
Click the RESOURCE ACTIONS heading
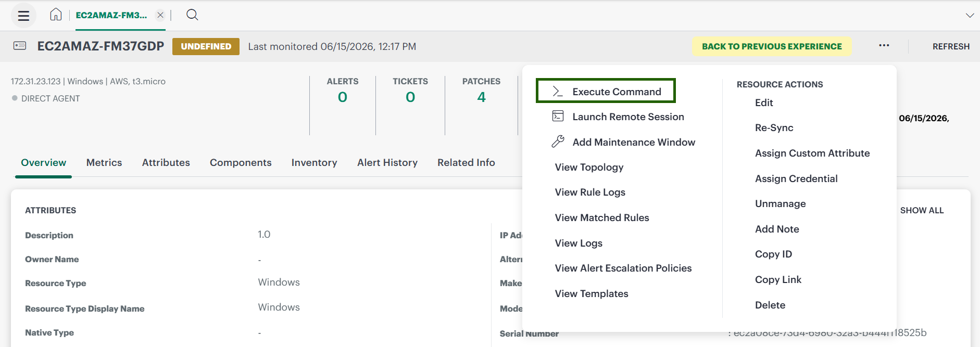pos(780,84)
